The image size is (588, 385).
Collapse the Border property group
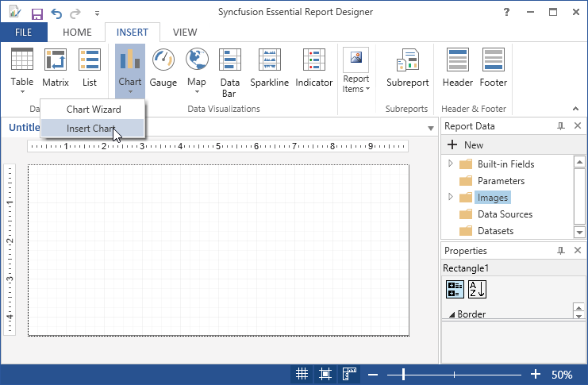tap(452, 314)
